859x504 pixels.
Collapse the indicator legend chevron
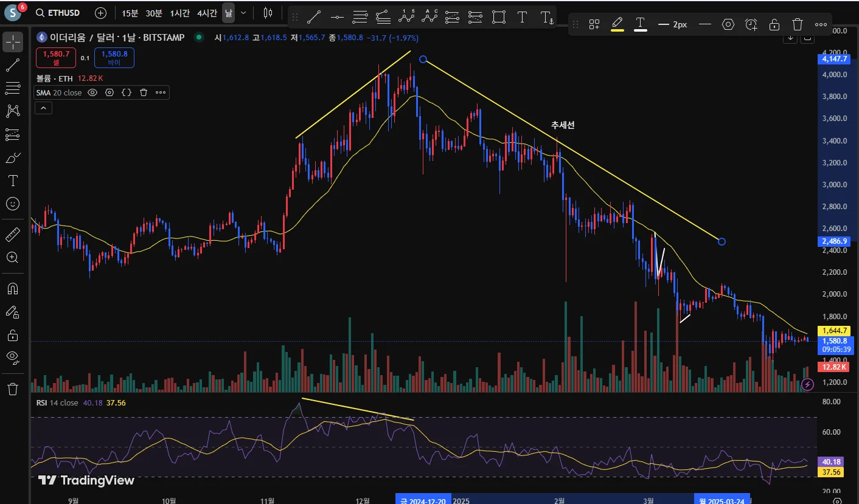coord(43,108)
